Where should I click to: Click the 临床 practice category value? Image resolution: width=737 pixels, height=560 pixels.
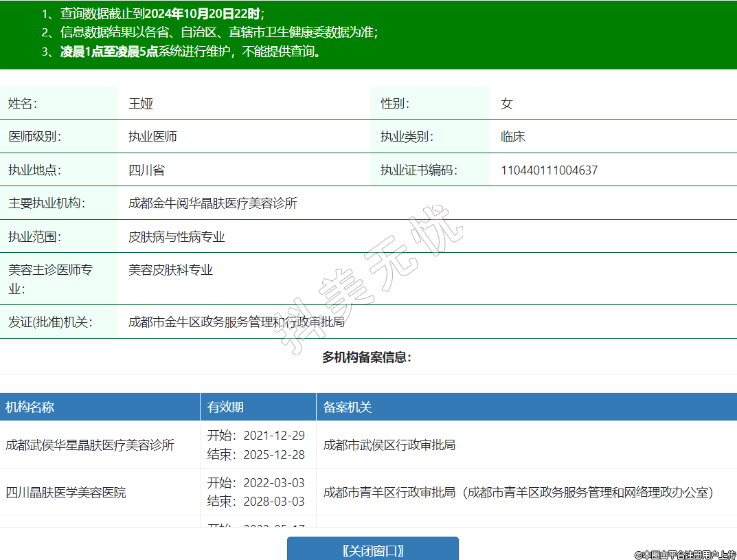pos(512,137)
